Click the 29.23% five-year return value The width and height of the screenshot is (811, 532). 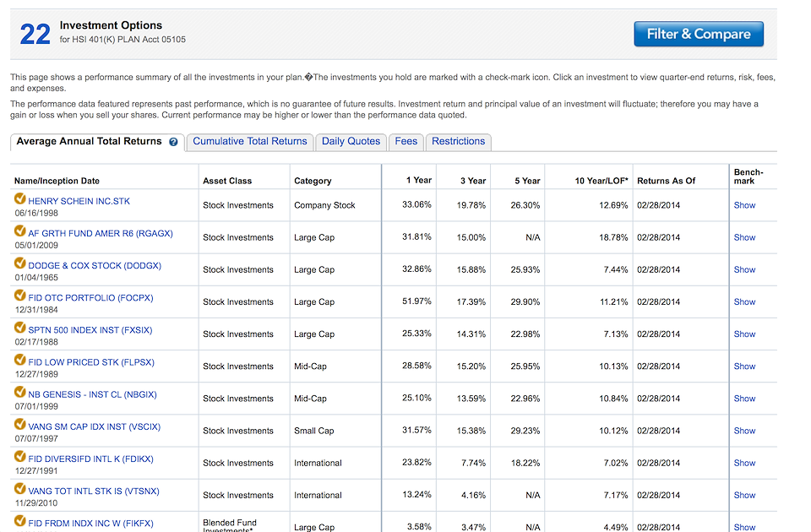[x=525, y=431]
